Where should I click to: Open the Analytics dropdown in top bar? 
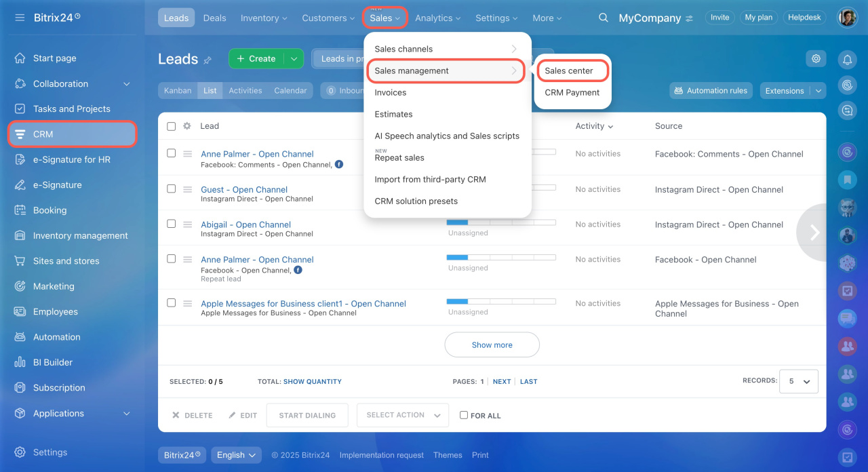click(438, 18)
